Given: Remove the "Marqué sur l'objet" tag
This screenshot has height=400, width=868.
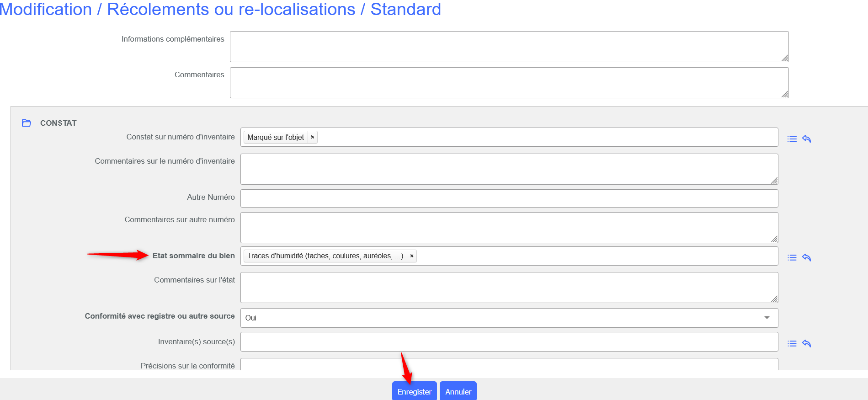Looking at the screenshot, I should [x=313, y=137].
